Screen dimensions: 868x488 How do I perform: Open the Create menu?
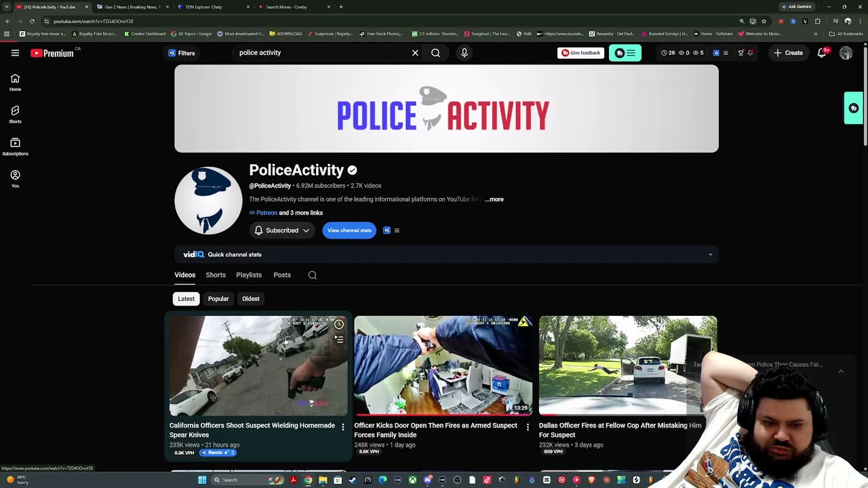[789, 53]
